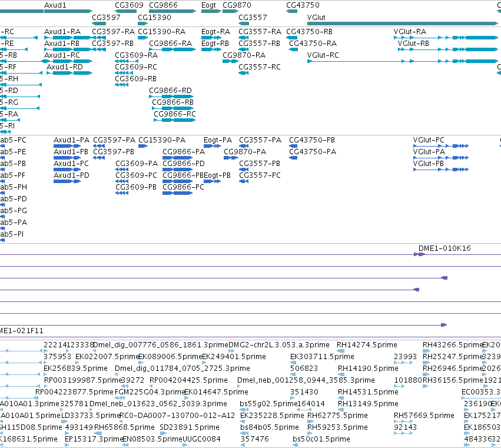Screen dimensions: 501x448
Task: Select BAC clone DME1-010K16 label
Action: 444,248
